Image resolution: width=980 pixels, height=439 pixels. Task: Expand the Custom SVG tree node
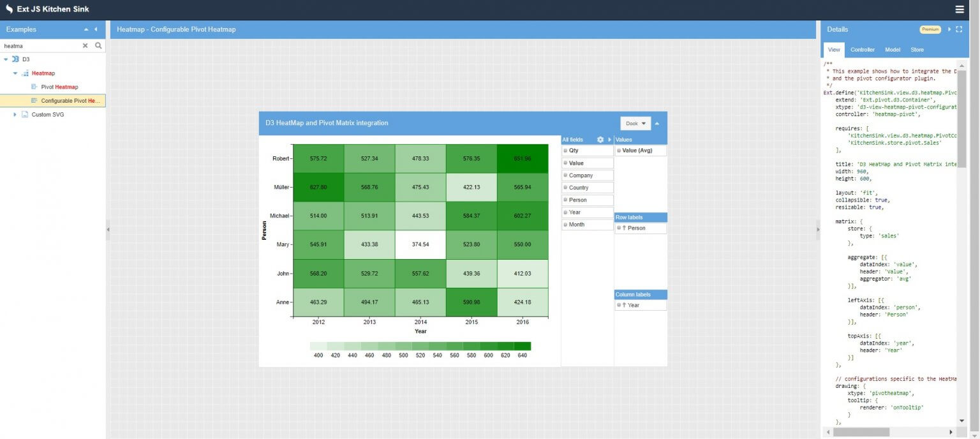point(15,114)
